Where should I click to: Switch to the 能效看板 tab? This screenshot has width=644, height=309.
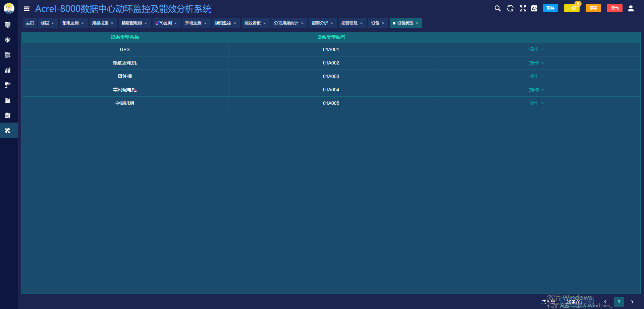pos(253,23)
